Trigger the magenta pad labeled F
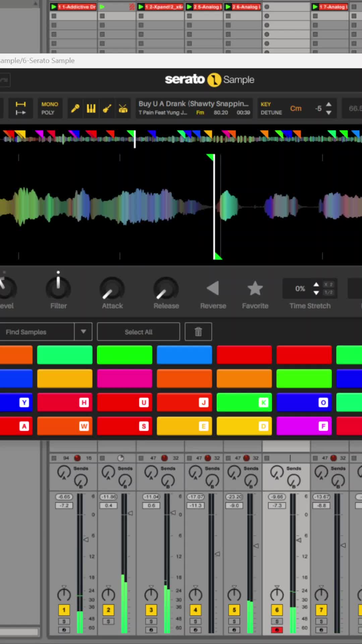This screenshot has width=362, height=644. [304, 426]
